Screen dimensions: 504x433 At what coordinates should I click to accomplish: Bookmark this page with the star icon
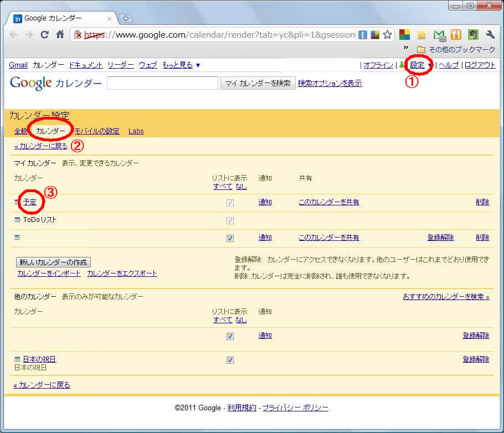pos(387,34)
